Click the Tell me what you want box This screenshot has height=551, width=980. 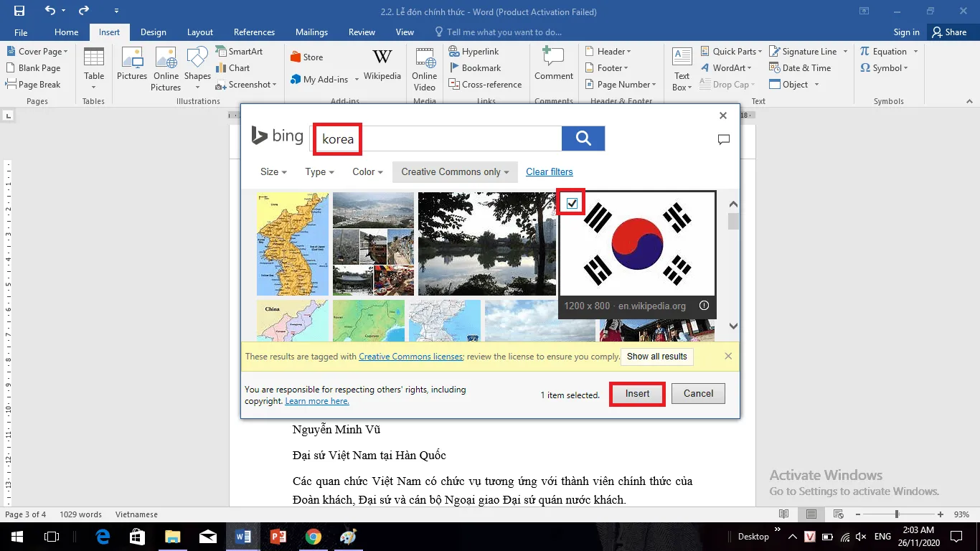tap(499, 32)
